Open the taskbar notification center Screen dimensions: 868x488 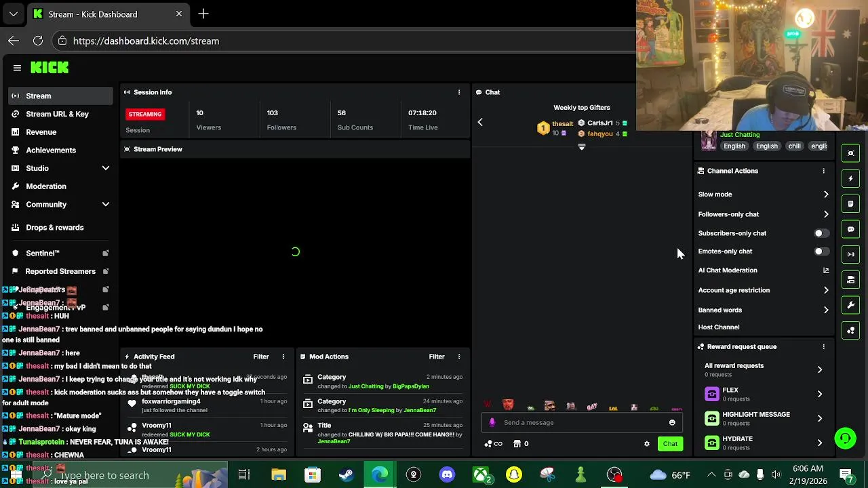click(x=846, y=474)
